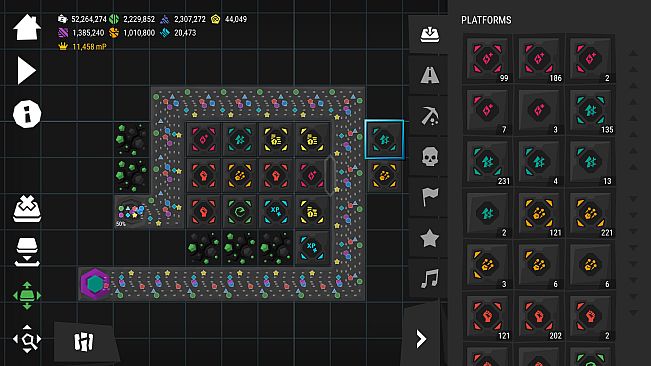The image size is (651, 366).
Task: Select pink platform with count 3
Action: 539,111
